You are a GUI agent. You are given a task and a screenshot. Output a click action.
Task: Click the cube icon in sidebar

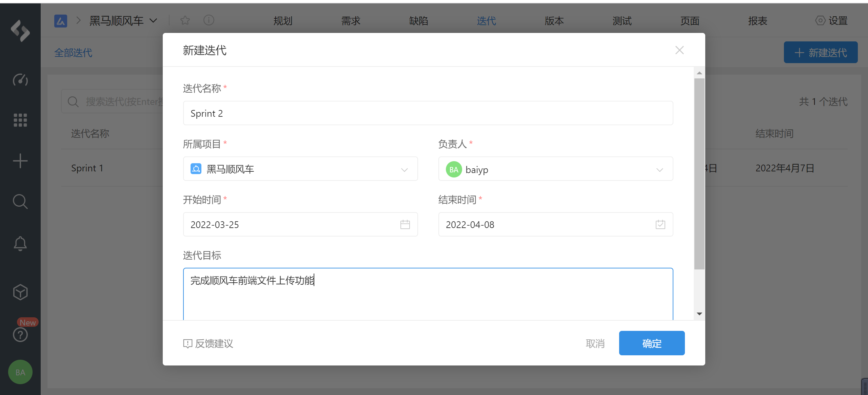coord(20,292)
